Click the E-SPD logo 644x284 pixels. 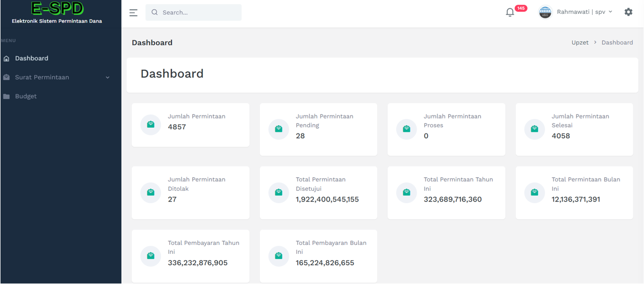pyautogui.click(x=57, y=10)
